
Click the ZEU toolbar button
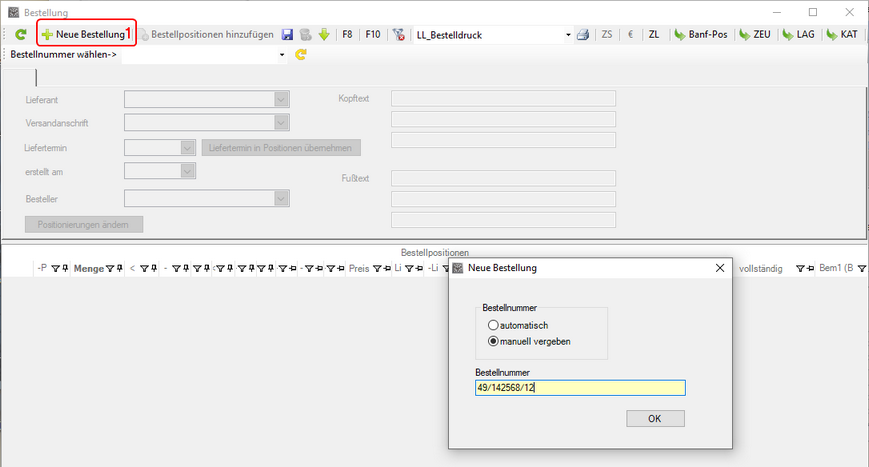755,34
